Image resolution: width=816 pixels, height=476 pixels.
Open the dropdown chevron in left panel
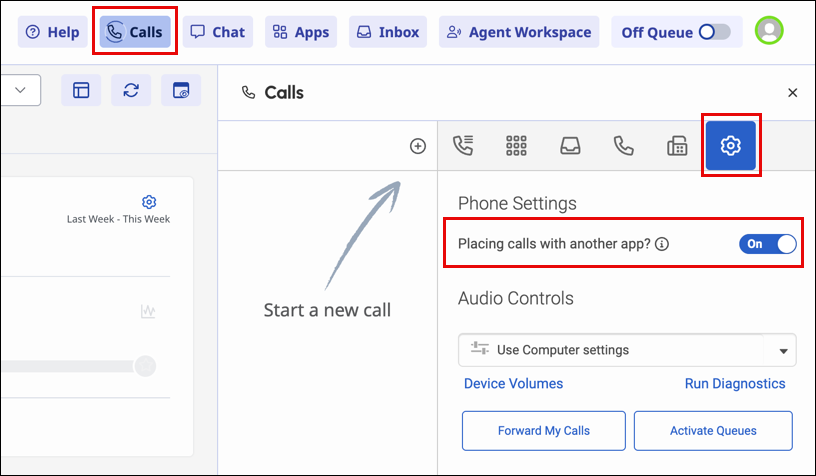21,90
